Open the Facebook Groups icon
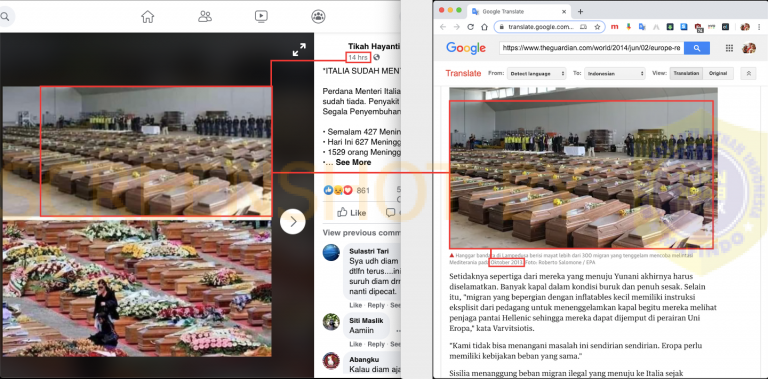The height and width of the screenshot is (379, 768). 318,17
